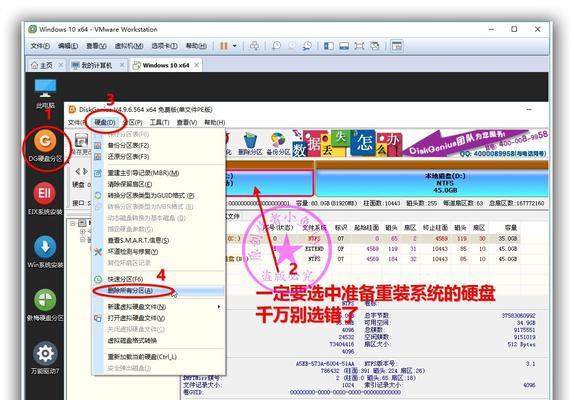574x400 pixels.
Task: Click DiskGenius 删除分区 toolbar icon
Action: pyautogui.click(x=250, y=144)
